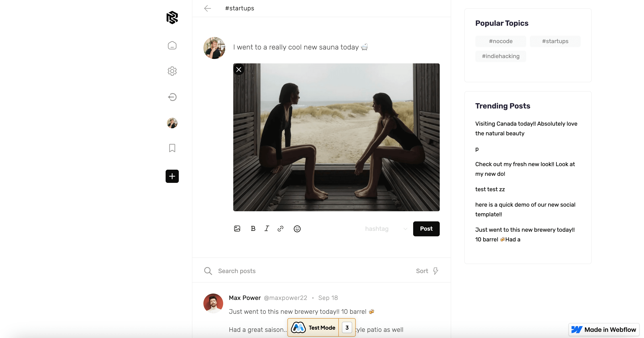Open the emoji picker
This screenshot has height=338, width=644.
pyautogui.click(x=297, y=229)
